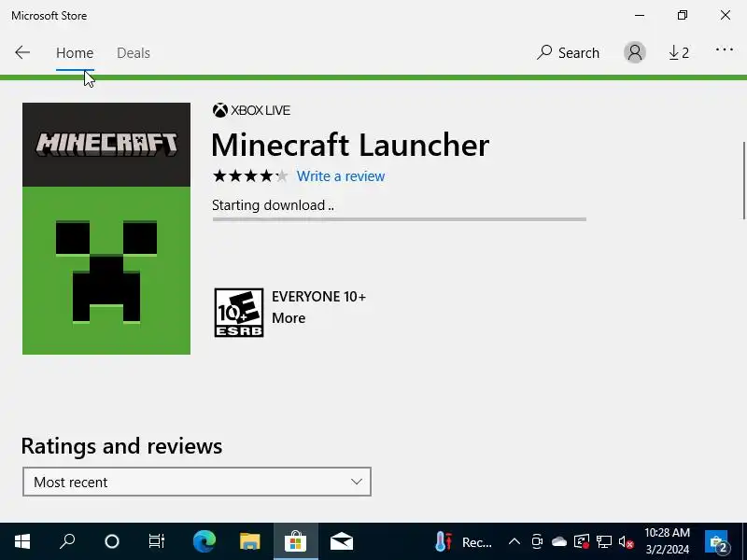Click the network tray icon

603,541
